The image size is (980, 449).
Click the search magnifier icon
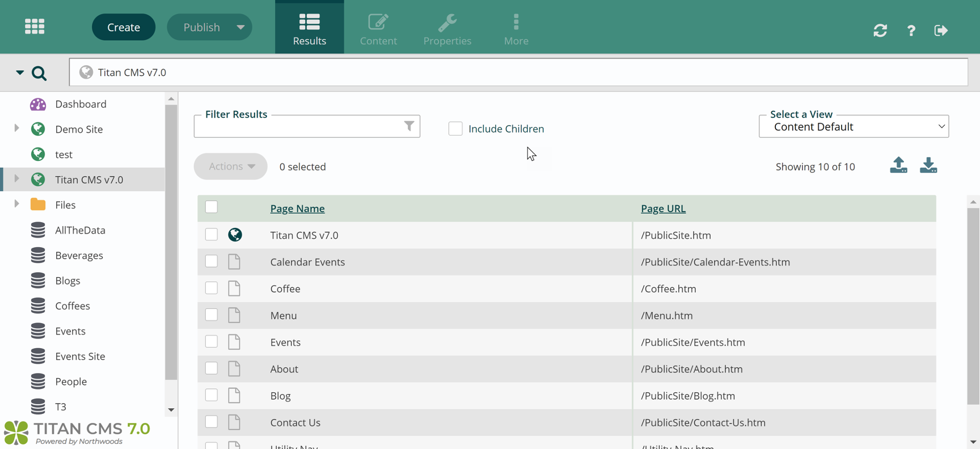(x=39, y=73)
